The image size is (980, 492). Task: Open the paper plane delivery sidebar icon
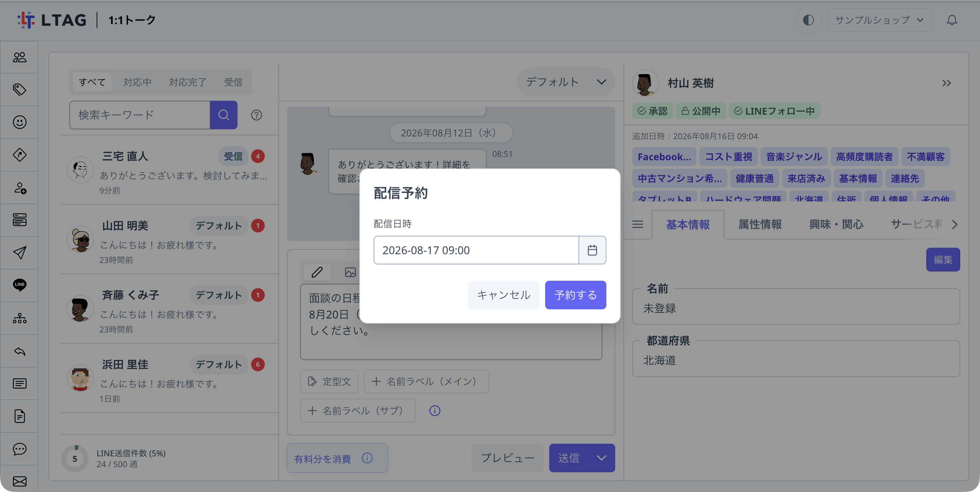(19, 253)
